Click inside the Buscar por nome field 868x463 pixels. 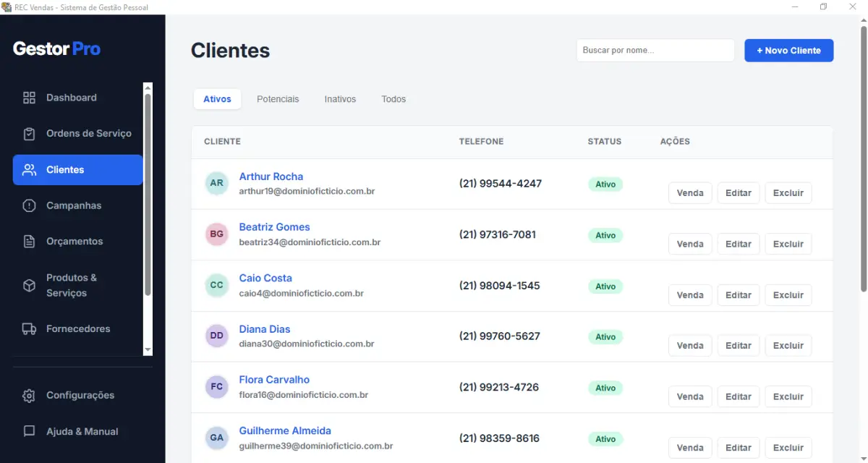[655, 50]
